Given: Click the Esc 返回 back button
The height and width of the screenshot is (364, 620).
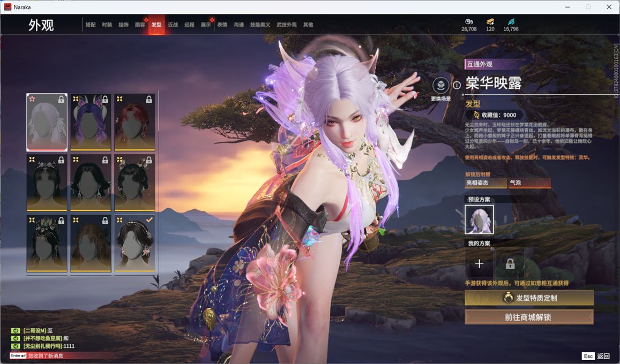Looking at the screenshot, I should click(596, 356).
